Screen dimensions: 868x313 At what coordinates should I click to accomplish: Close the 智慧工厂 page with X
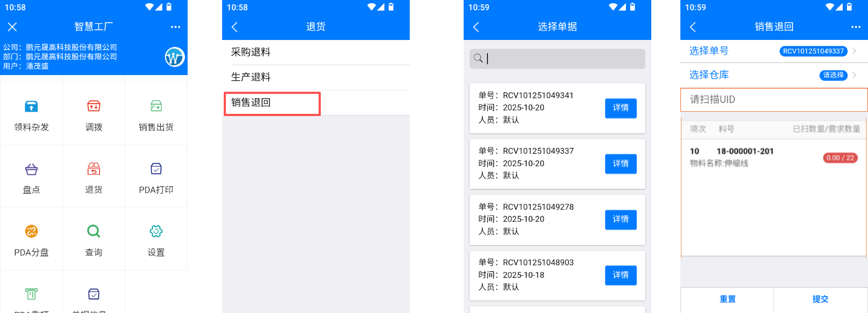click(x=12, y=27)
